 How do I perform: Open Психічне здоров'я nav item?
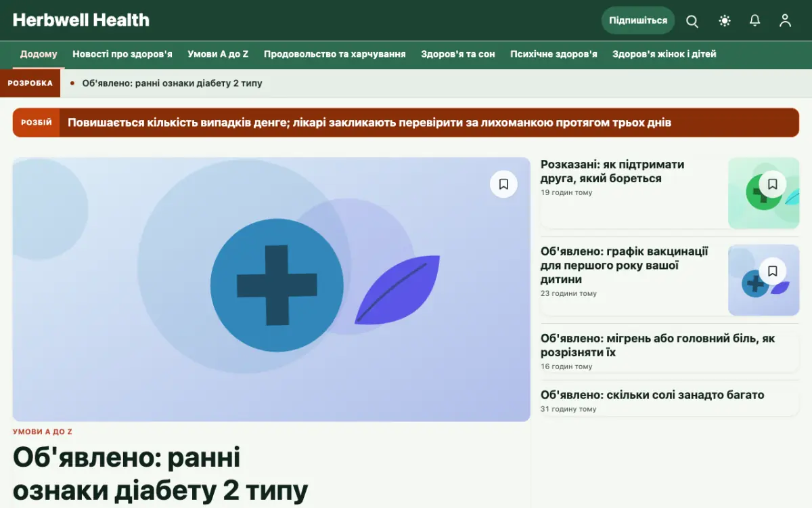coord(554,54)
